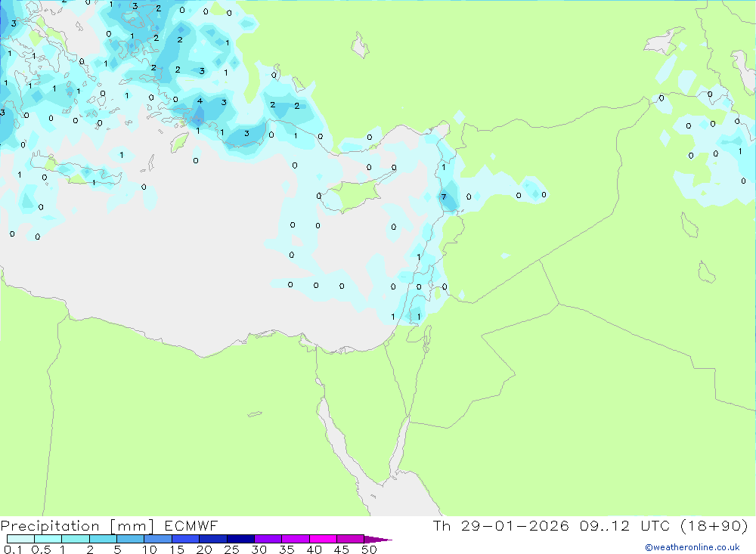This screenshot has width=756, height=554.
Task: Pick the 20–25 mm dark blue swatch
Action: (x=213, y=539)
